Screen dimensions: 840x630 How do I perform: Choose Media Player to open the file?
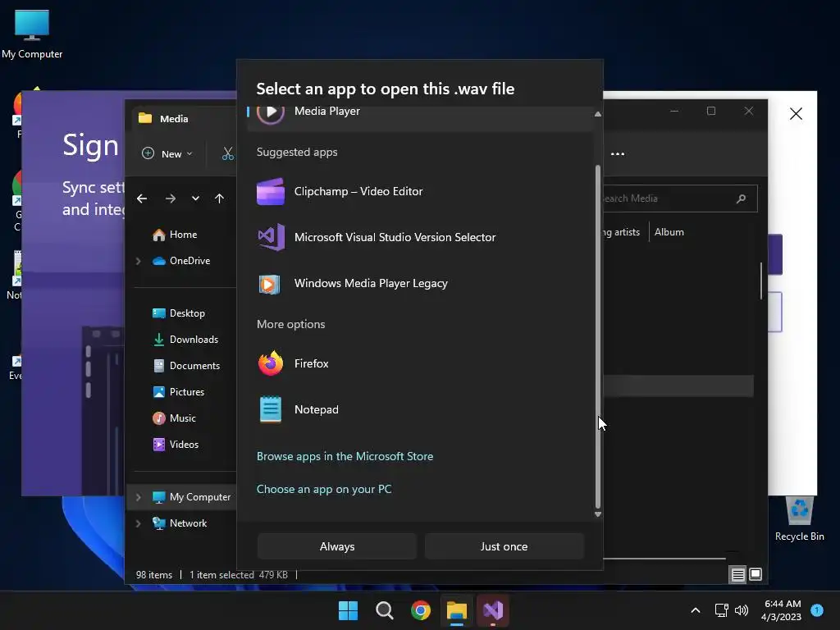click(421, 116)
